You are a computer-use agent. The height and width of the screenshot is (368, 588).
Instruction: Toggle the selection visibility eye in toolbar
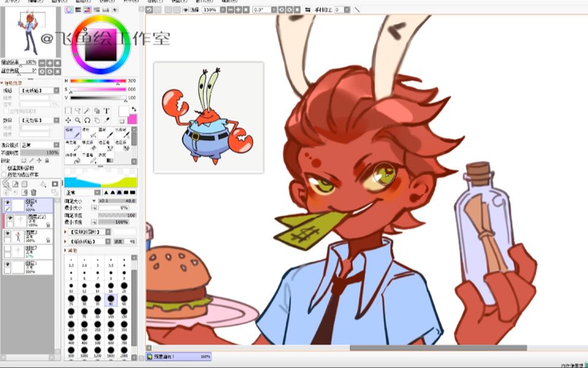click(185, 10)
